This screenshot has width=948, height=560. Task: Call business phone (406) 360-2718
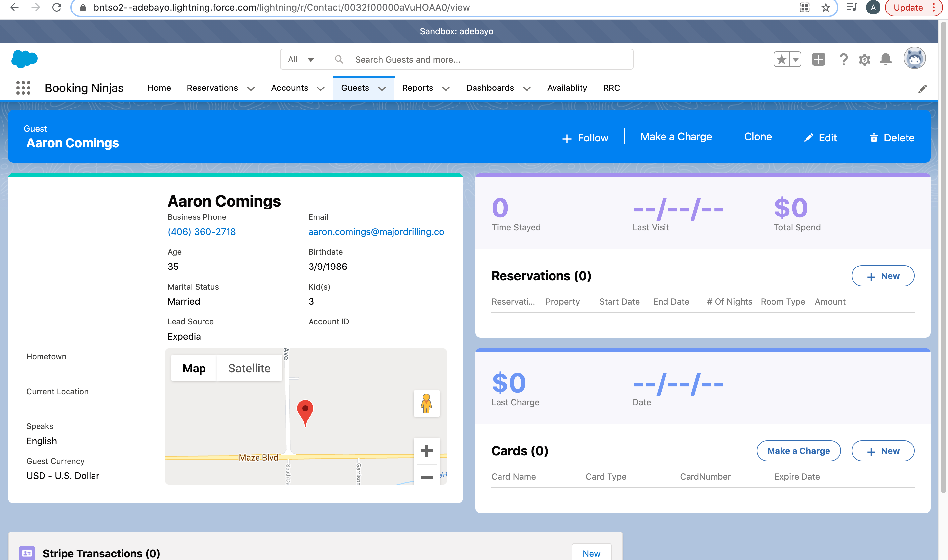point(202,232)
